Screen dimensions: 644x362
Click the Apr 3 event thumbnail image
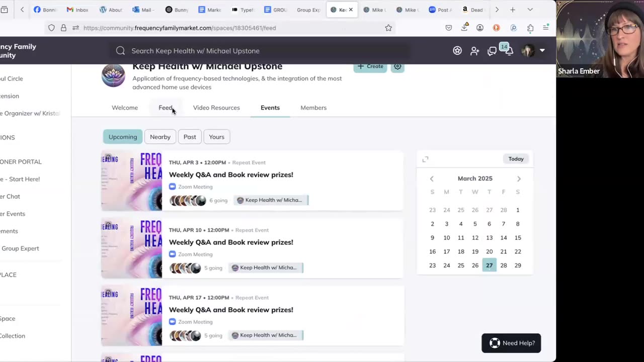pyautogui.click(x=131, y=180)
